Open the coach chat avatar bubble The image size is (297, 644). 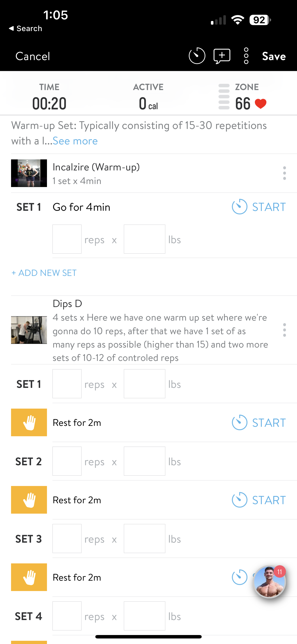(x=269, y=582)
